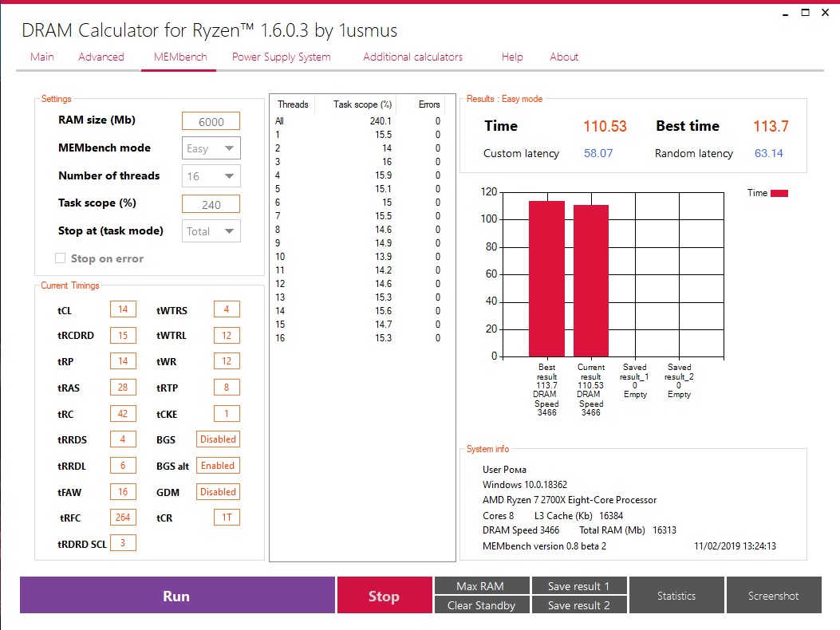
Task: Click the tWTRS value field
Action: pos(227,309)
